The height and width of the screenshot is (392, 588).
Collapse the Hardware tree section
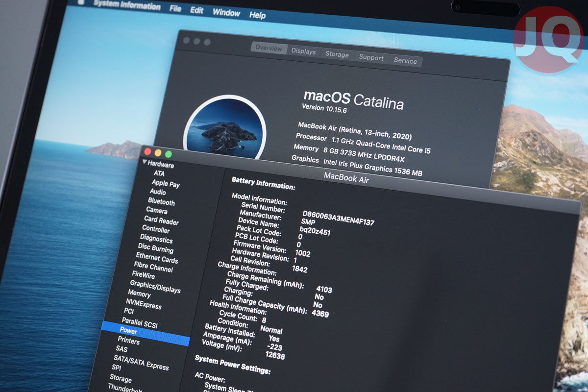pos(145,162)
